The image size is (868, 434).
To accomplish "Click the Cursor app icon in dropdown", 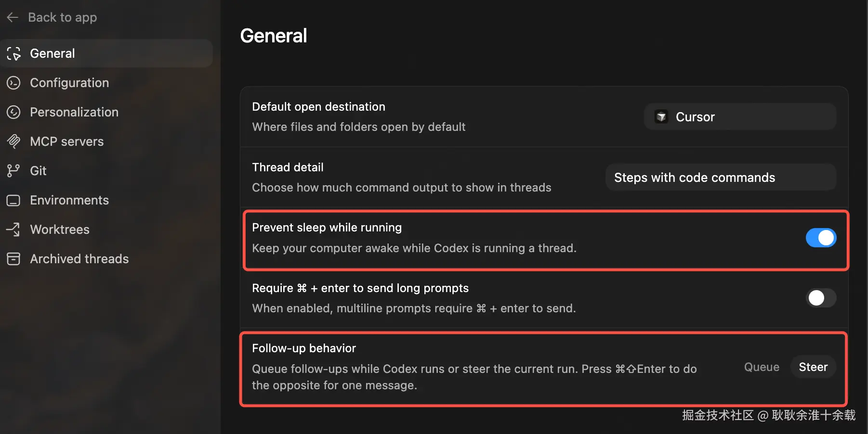I will point(661,117).
